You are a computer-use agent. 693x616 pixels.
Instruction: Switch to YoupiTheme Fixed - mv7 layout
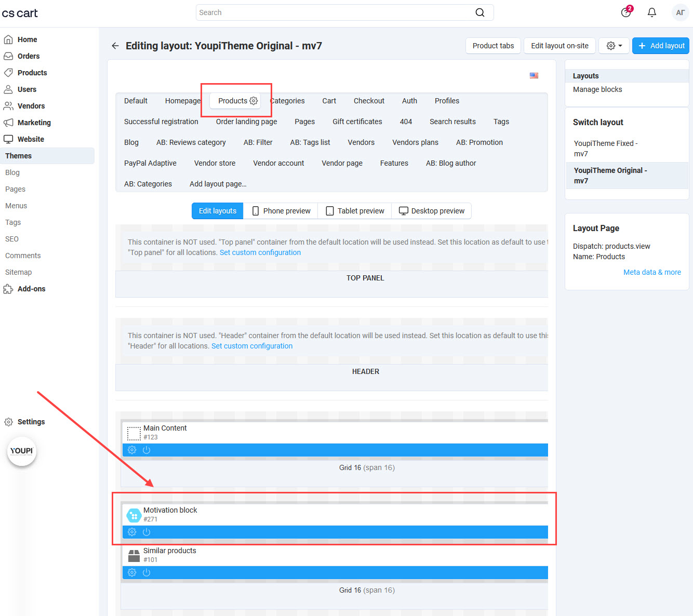(x=605, y=149)
